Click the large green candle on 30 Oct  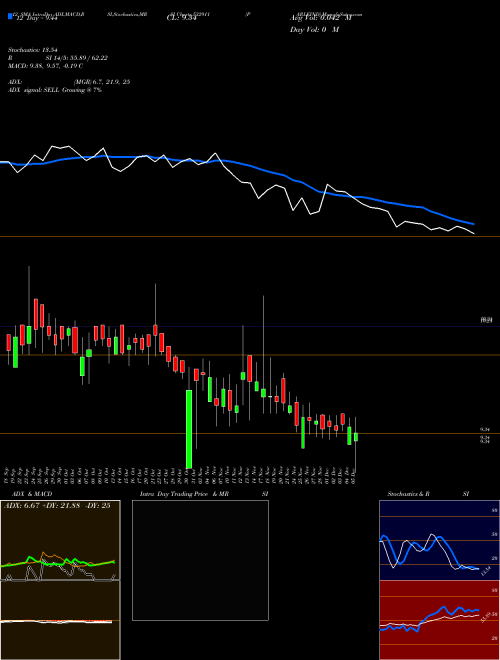(189, 429)
